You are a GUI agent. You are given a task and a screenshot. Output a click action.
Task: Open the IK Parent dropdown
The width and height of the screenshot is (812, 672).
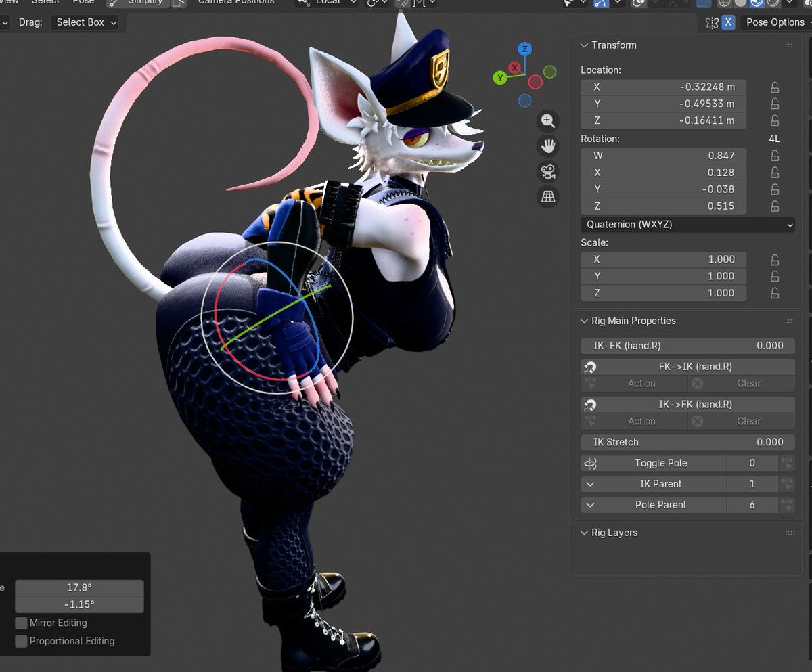point(654,485)
